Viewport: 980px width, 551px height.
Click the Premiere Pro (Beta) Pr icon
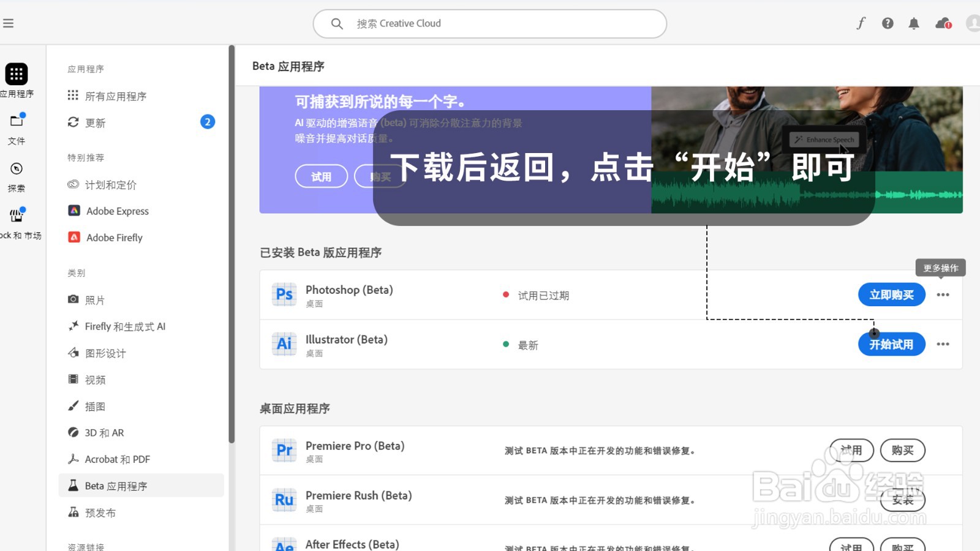click(284, 450)
